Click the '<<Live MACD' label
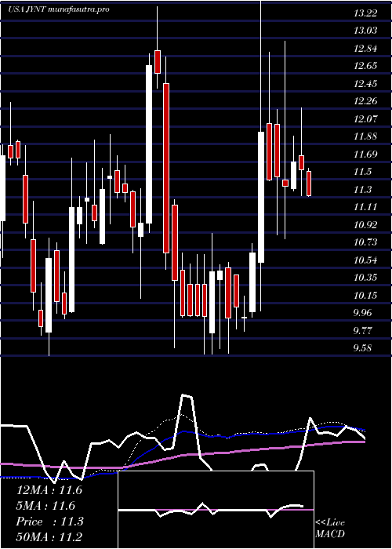 coord(330,529)
